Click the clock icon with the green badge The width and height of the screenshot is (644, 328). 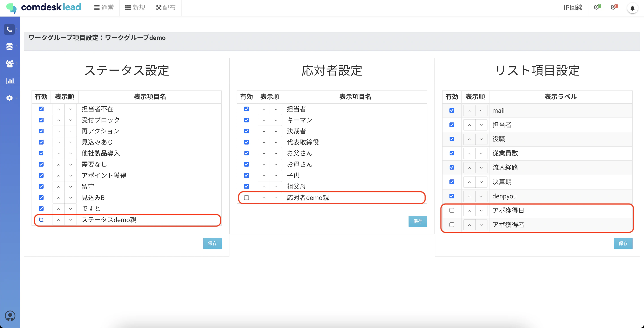point(597,7)
